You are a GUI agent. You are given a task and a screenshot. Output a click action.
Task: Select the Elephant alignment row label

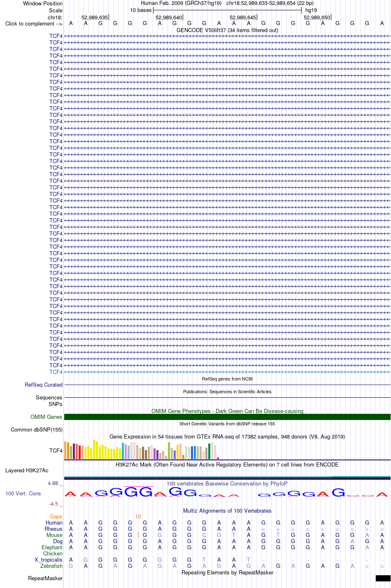[x=52, y=548]
